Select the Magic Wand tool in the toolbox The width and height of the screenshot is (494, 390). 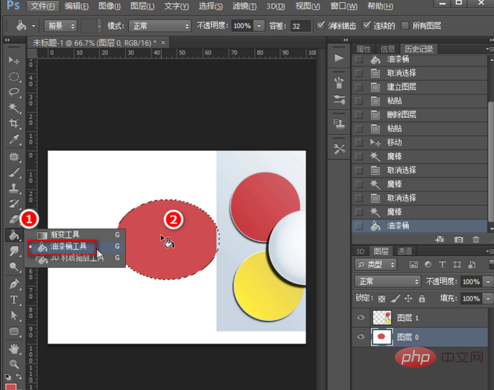tap(14, 108)
